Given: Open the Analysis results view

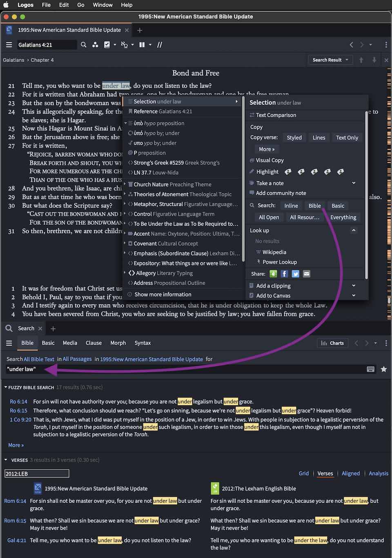Looking at the screenshot, I should click(379, 474).
